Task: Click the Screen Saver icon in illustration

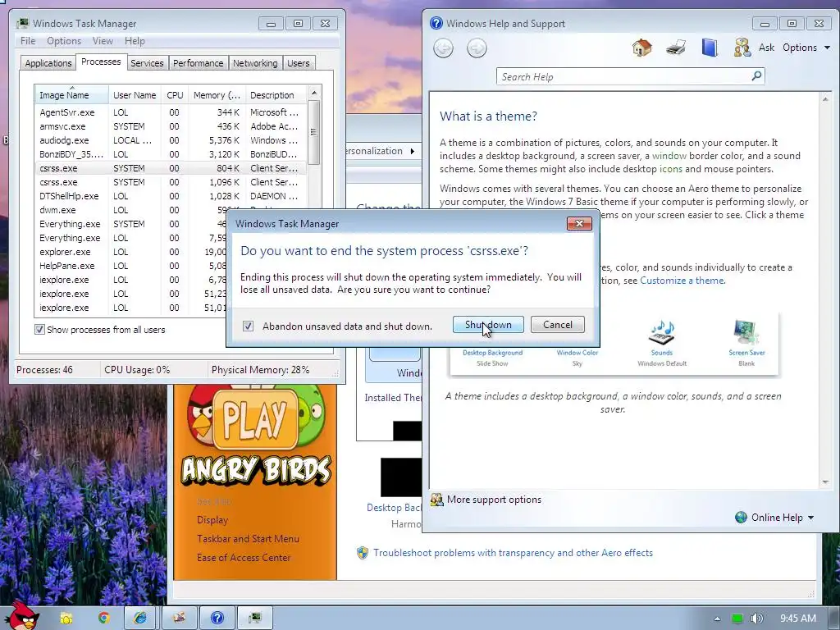Action: coord(746,333)
